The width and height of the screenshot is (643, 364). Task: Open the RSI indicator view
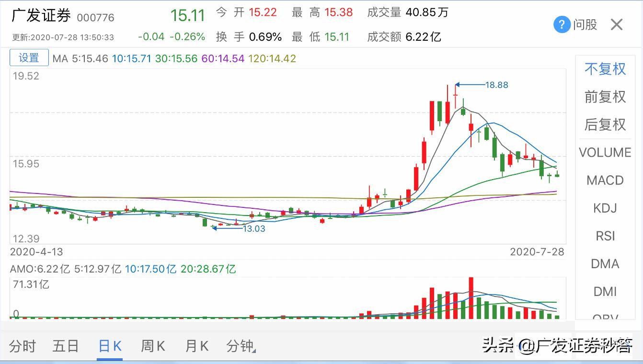[605, 236]
